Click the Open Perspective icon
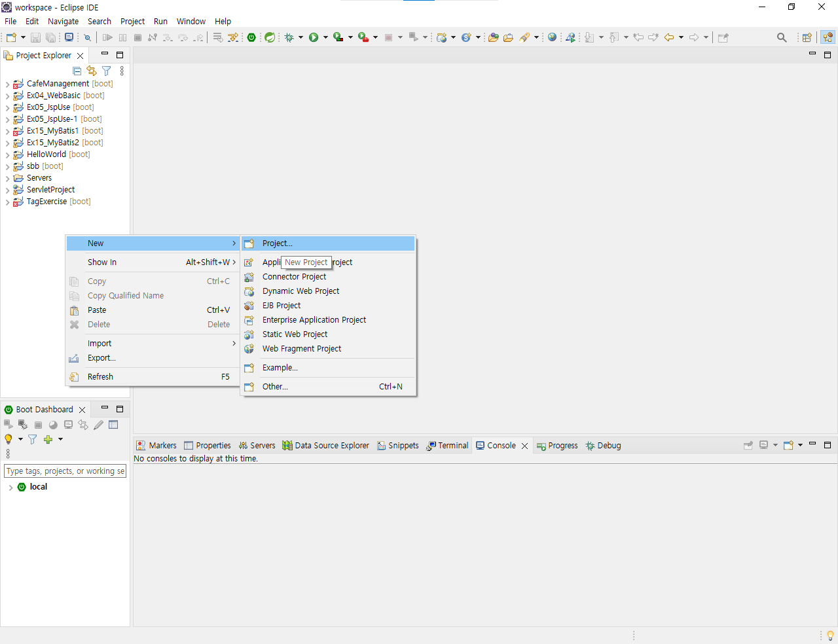The height and width of the screenshot is (644, 838). click(807, 37)
